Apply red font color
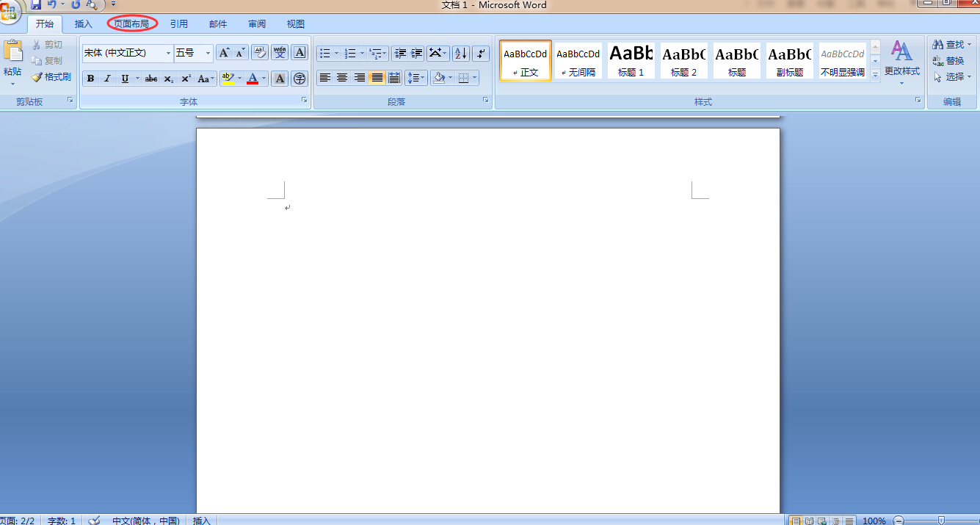 click(253, 79)
